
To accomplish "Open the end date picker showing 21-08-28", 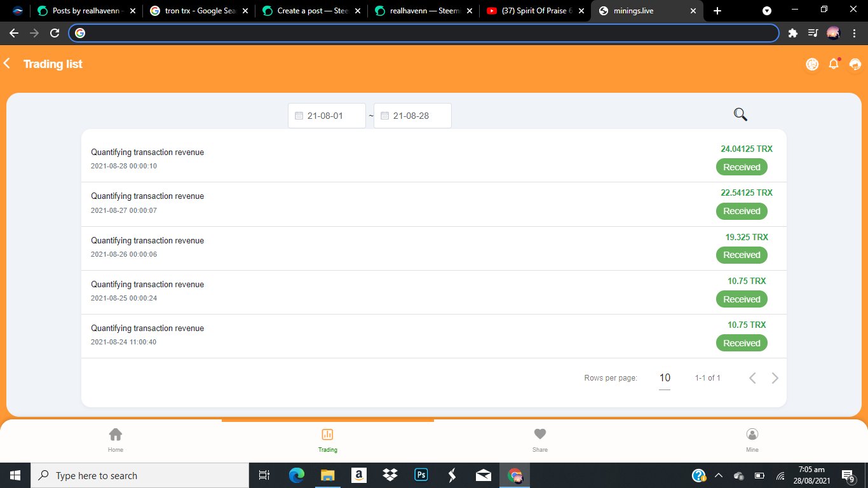I will [x=412, y=116].
